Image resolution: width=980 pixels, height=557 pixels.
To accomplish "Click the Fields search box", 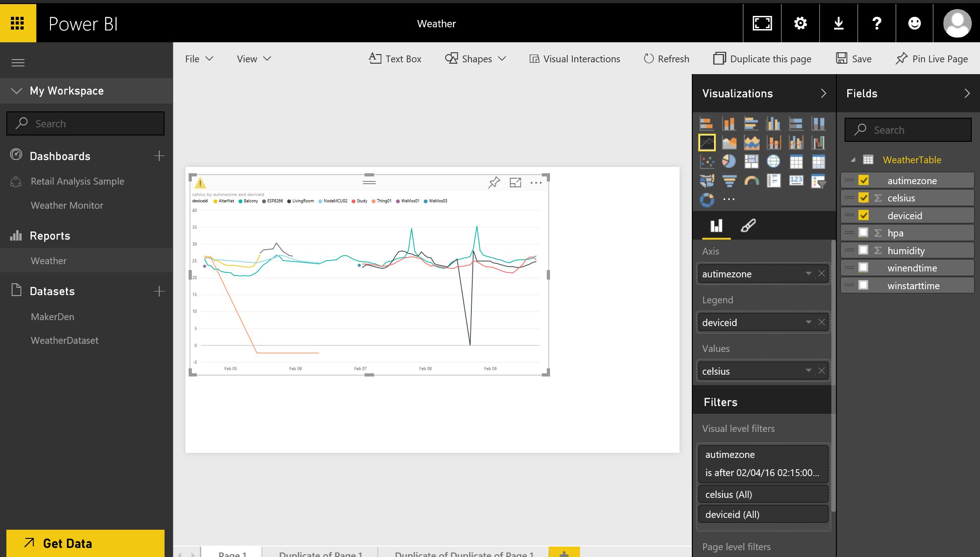I will click(x=914, y=130).
